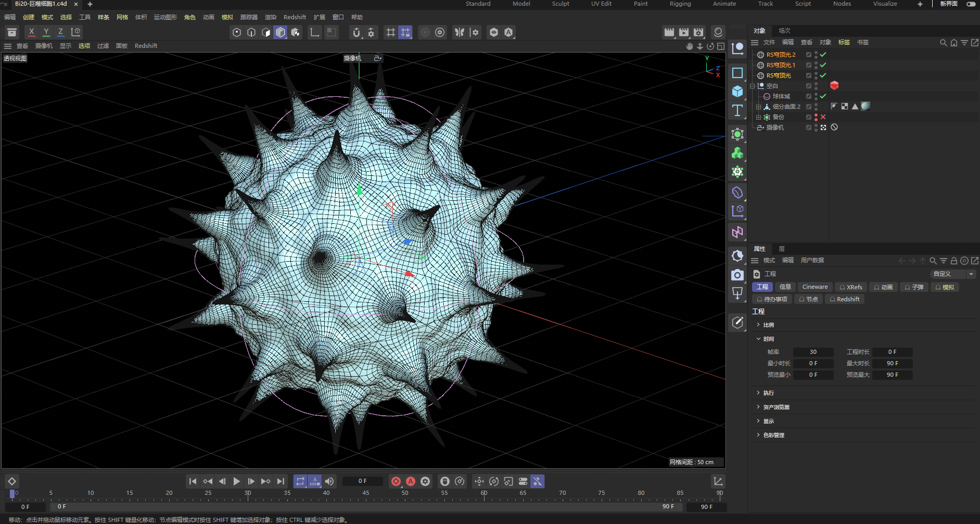
Task: Open the 渲染 menu
Action: pyautogui.click(x=271, y=17)
